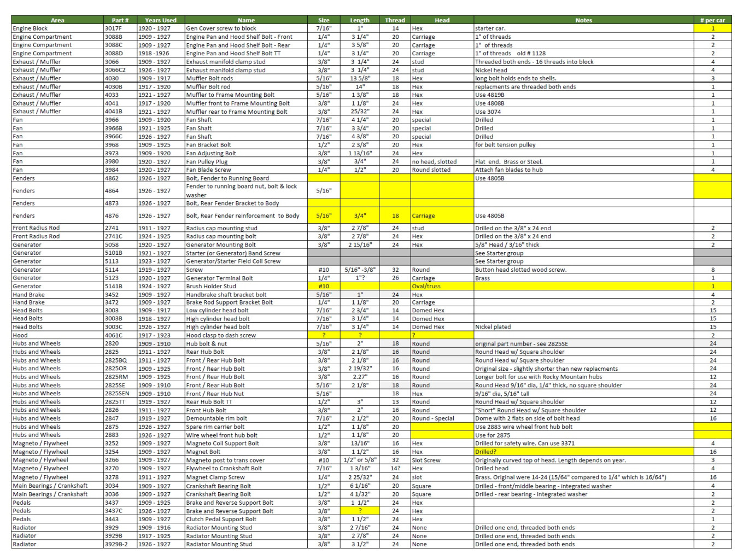
Task: Select the yellow 'Drilled?' note cell
Action: pyautogui.click(x=584, y=452)
